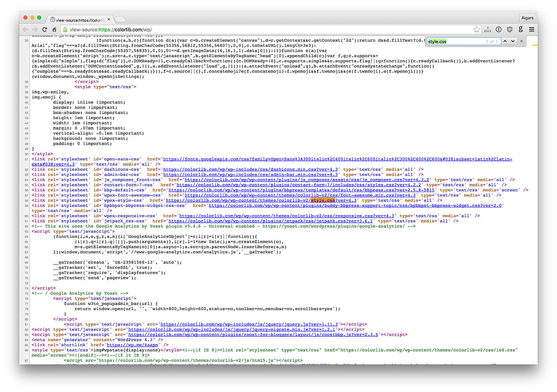Click the '1 of 1' match counter

492,42
